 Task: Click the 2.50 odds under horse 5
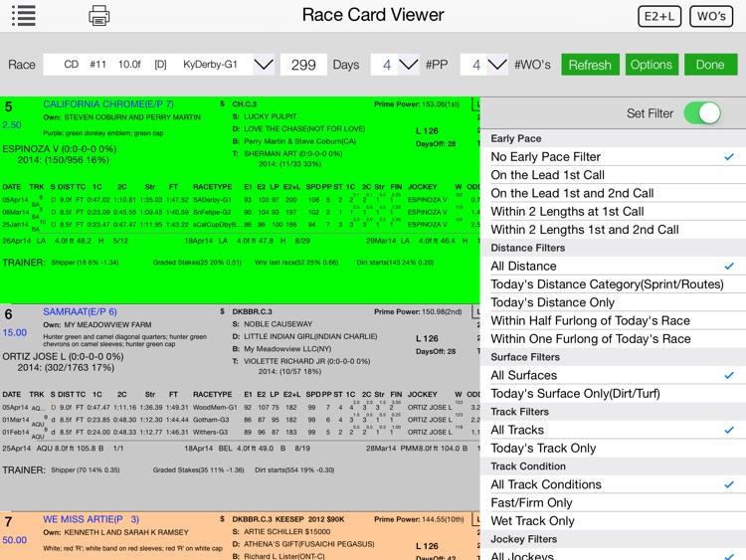tap(12, 124)
